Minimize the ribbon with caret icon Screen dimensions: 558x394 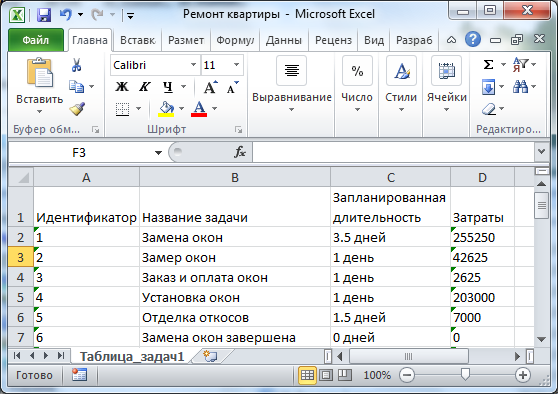[451, 40]
